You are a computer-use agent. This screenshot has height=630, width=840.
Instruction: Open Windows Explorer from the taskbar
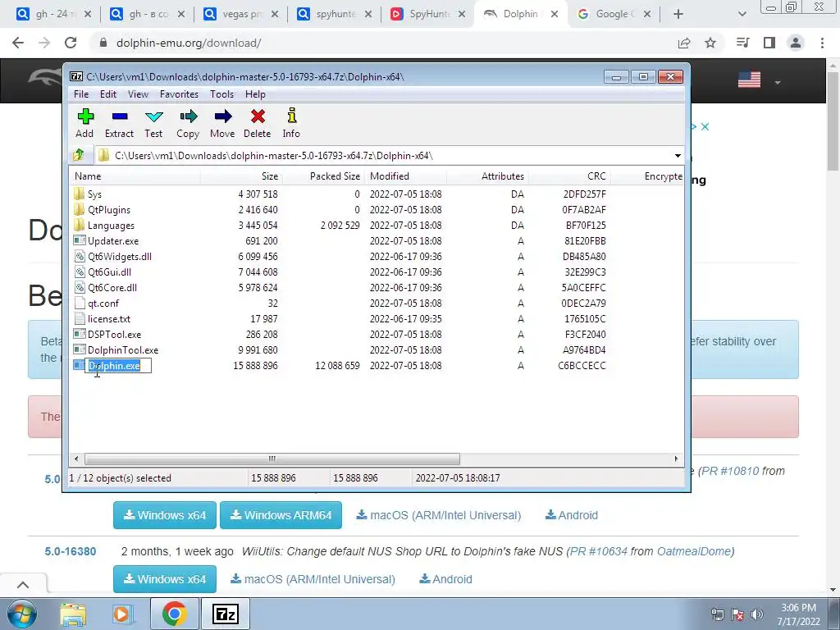tap(73, 614)
